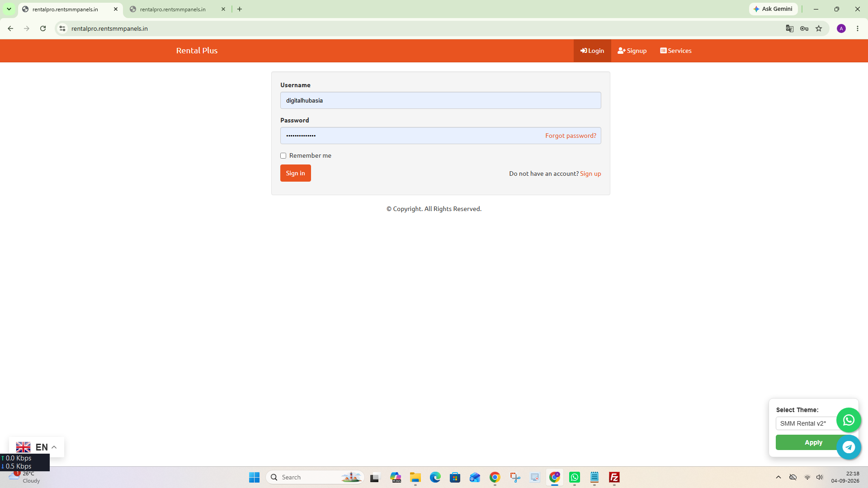Screen dimensions: 868x488
Task: Open Microsoft Store from the taskbar
Action: (x=455, y=477)
